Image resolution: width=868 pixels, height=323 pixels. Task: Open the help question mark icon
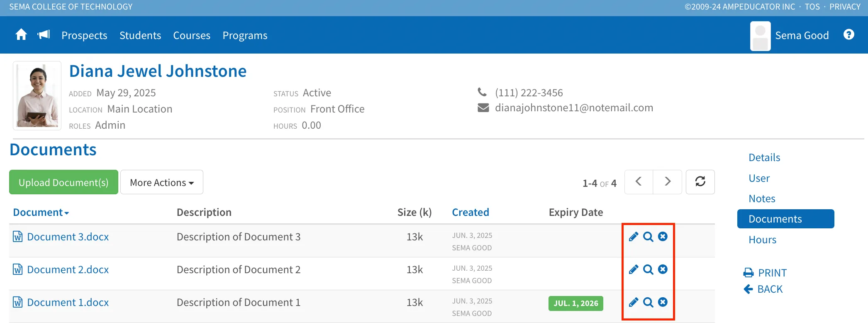click(849, 34)
